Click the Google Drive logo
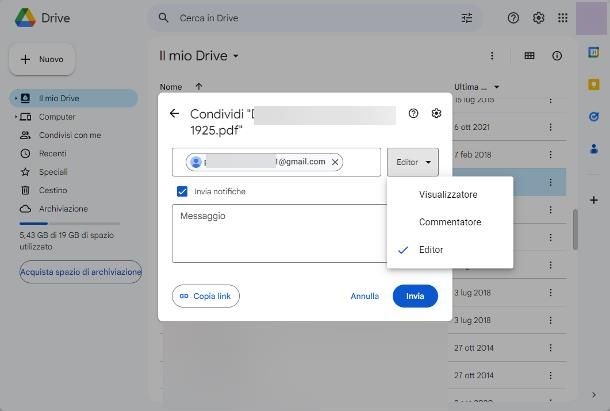Viewport: 610px width, 411px height. pos(25,18)
